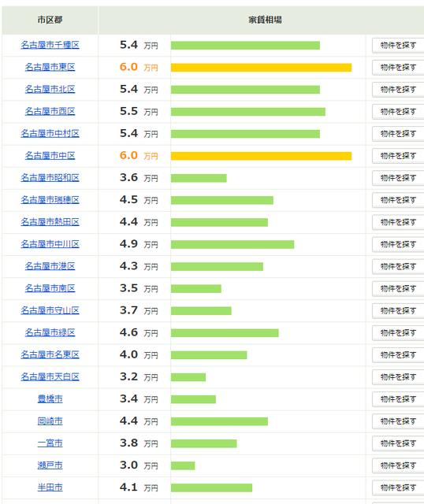Open the 名古屋市中区 link

[x=50, y=156]
